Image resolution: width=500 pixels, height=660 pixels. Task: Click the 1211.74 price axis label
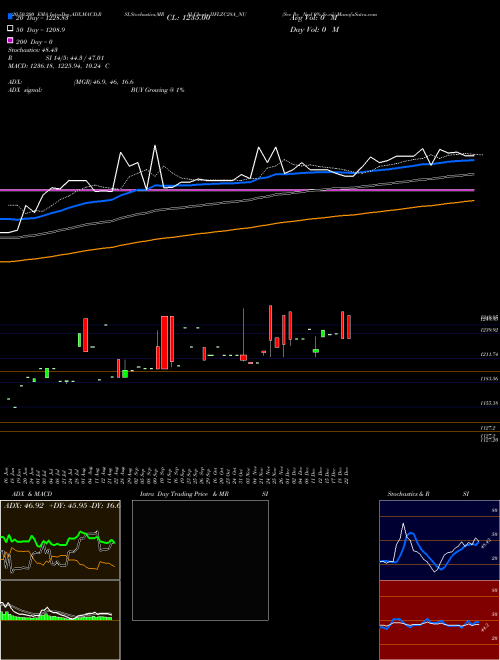pos(489,355)
